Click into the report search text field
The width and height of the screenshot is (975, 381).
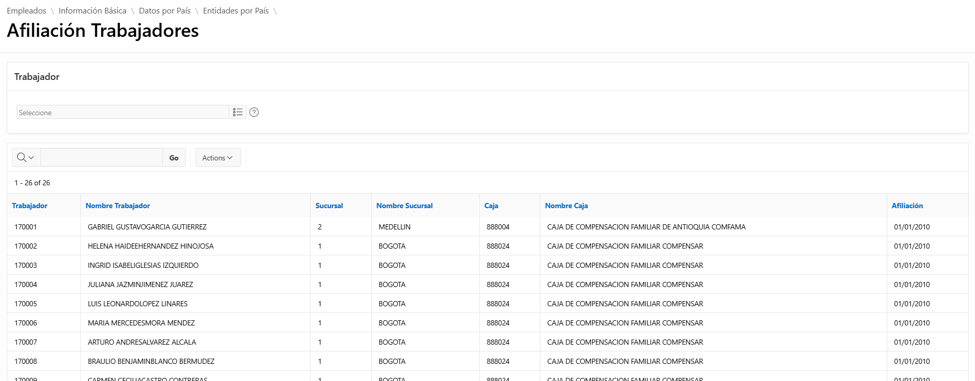pyautogui.click(x=101, y=158)
